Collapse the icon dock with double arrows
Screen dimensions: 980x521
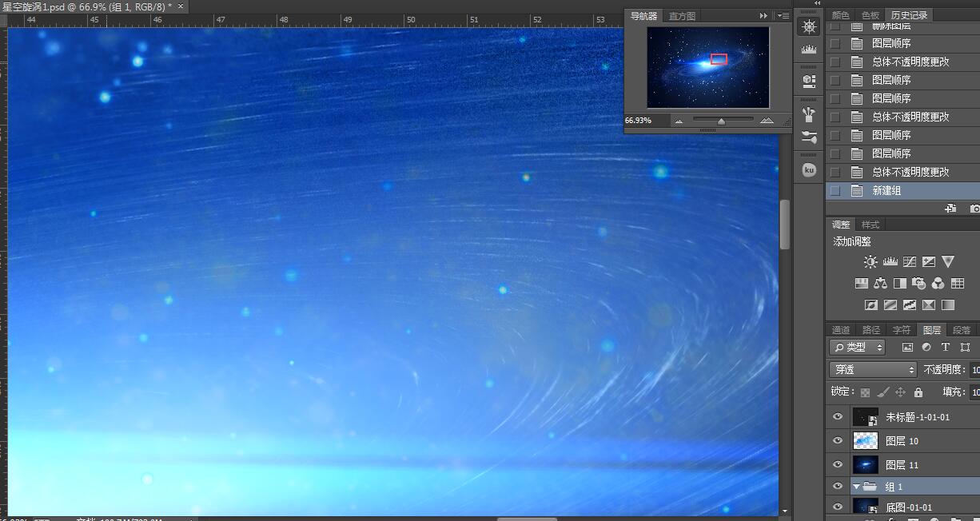817,3
